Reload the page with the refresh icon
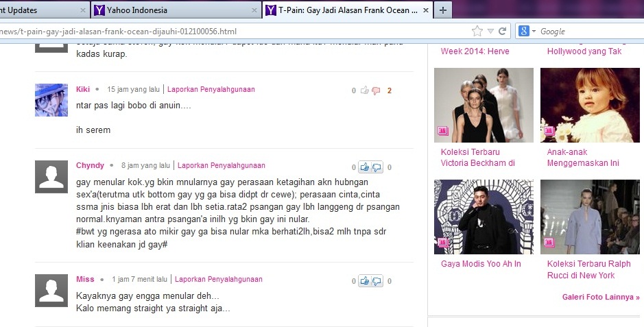 point(503,32)
